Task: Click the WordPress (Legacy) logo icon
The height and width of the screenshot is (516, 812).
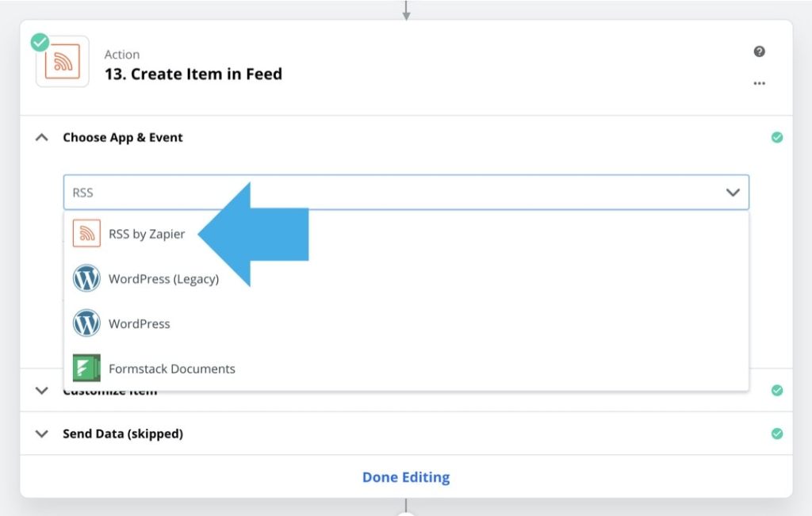Action: click(x=86, y=279)
